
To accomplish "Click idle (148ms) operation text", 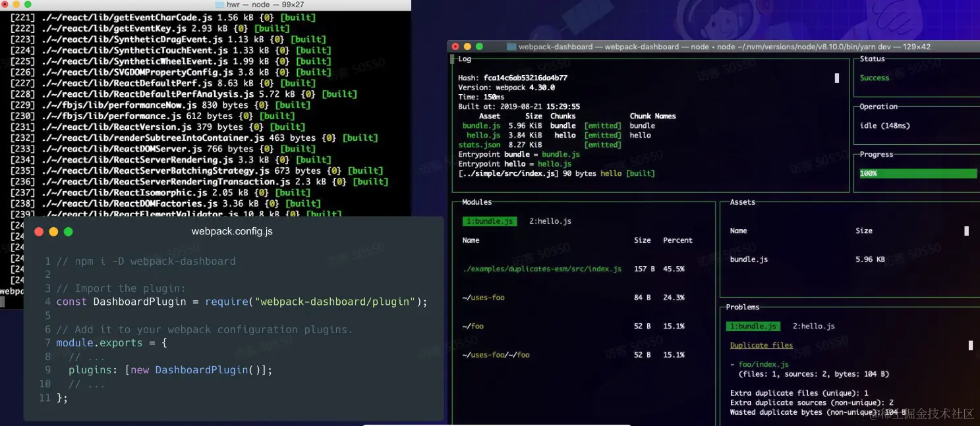I will (x=884, y=126).
